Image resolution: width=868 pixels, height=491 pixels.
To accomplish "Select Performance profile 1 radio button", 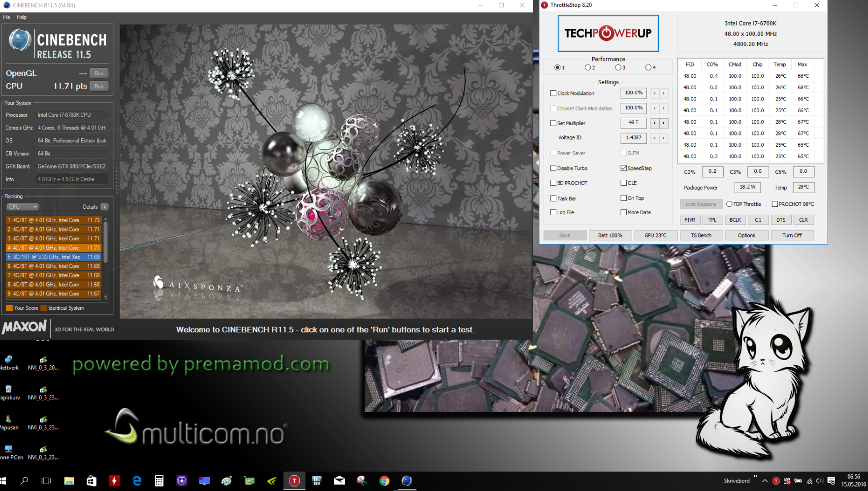I will pyautogui.click(x=557, y=67).
